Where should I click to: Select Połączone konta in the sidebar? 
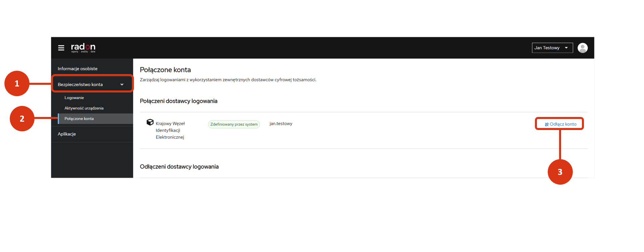tap(79, 119)
